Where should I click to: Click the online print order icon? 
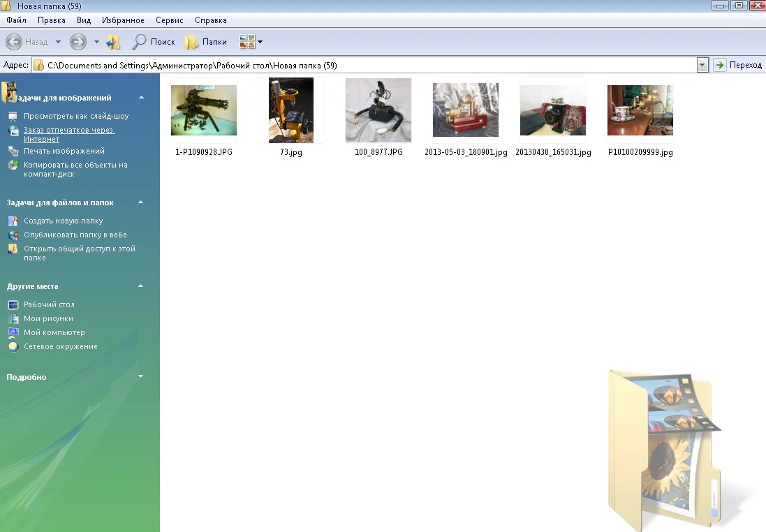pyautogui.click(x=13, y=131)
